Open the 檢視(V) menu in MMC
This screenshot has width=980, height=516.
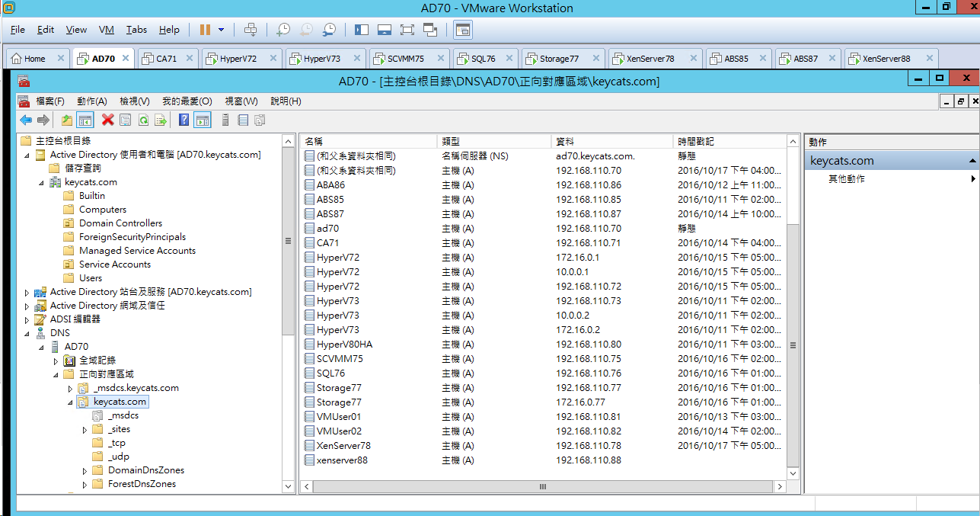tap(135, 101)
